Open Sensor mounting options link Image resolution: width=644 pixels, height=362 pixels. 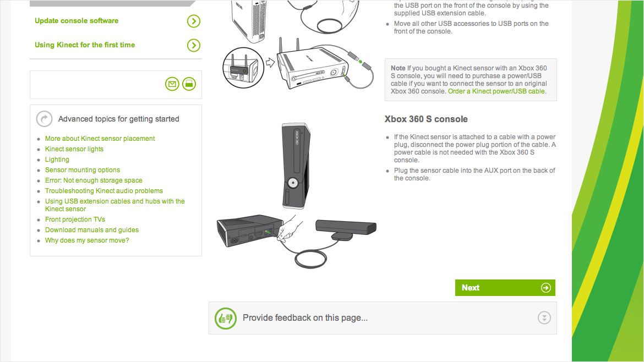pyautogui.click(x=82, y=170)
